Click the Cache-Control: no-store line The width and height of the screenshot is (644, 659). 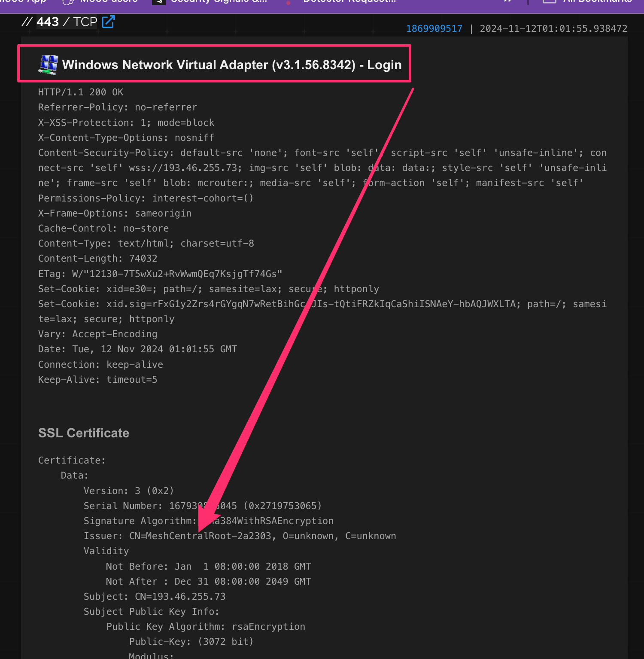point(103,229)
